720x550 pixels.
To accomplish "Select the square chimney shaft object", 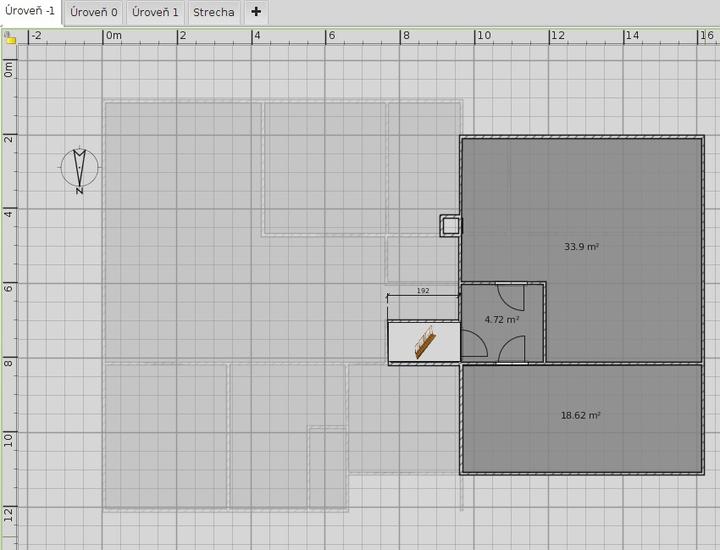I will [x=451, y=226].
